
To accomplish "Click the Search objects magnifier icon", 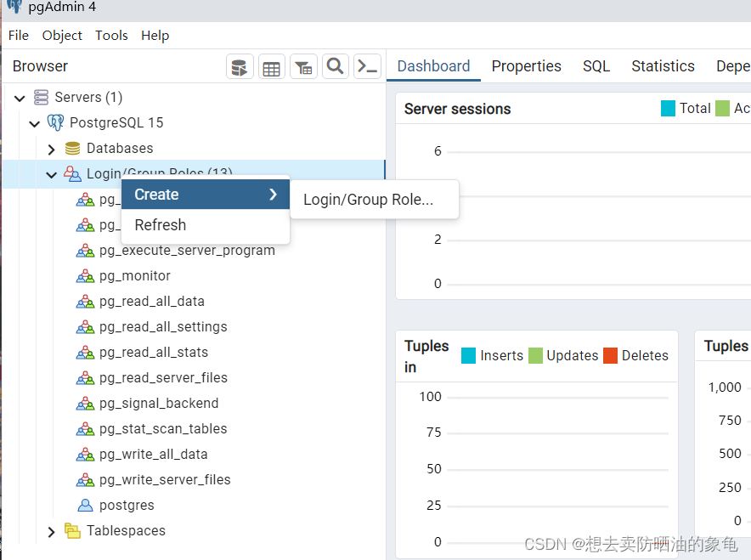I will click(x=335, y=66).
